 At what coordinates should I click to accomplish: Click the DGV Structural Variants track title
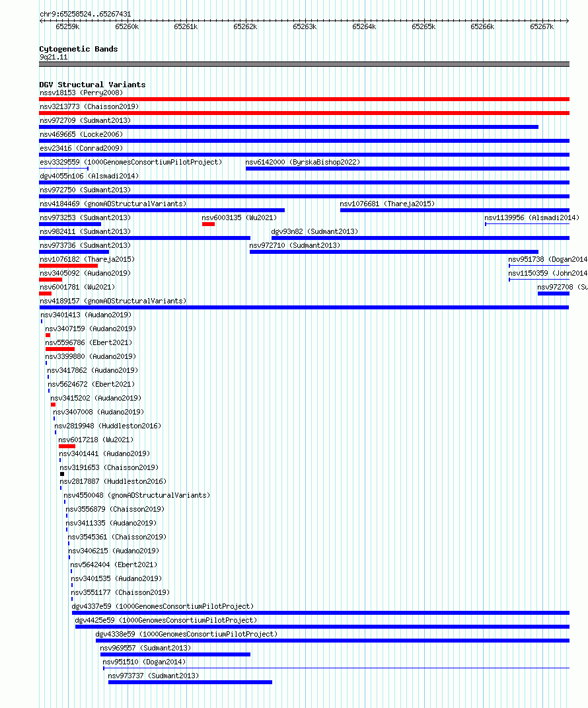pyautogui.click(x=92, y=85)
